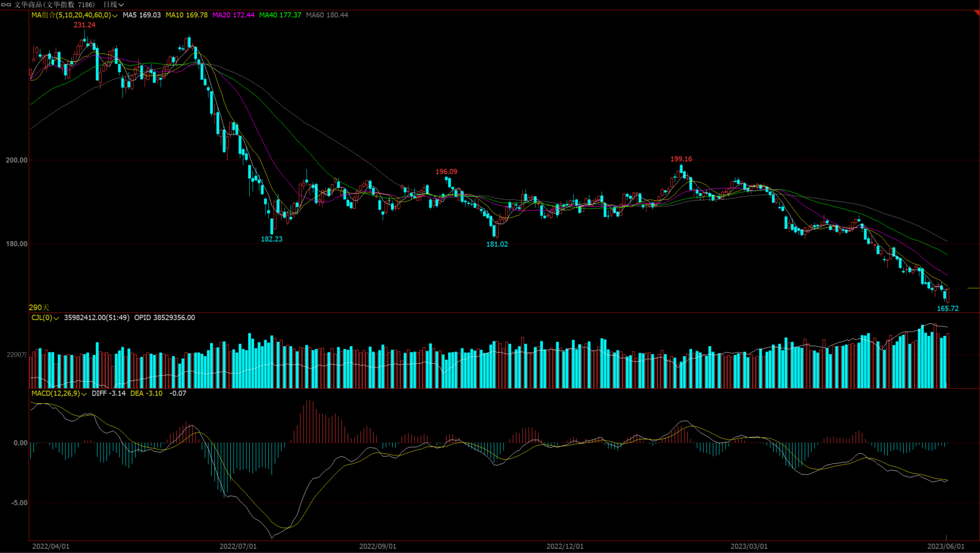The height and width of the screenshot is (553, 980).
Task: Click the DEA -3.10 value
Action: (x=146, y=393)
